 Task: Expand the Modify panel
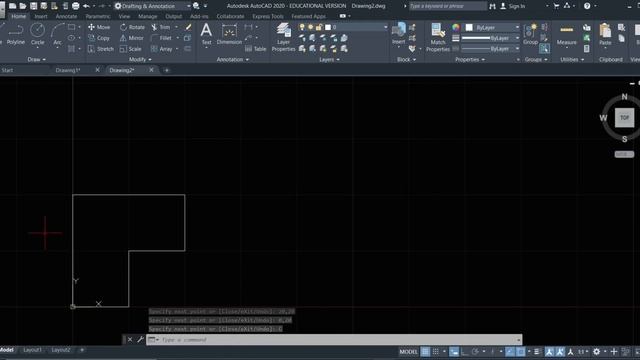click(x=140, y=60)
